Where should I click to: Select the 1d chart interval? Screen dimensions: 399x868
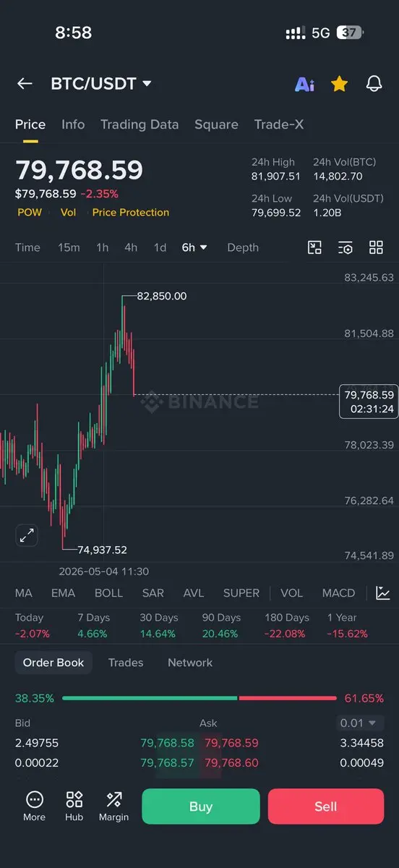coord(160,247)
